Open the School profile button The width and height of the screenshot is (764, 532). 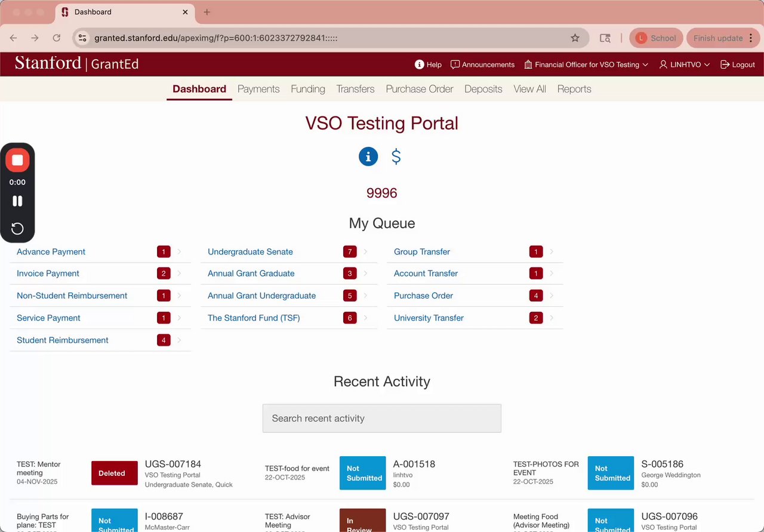655,38
